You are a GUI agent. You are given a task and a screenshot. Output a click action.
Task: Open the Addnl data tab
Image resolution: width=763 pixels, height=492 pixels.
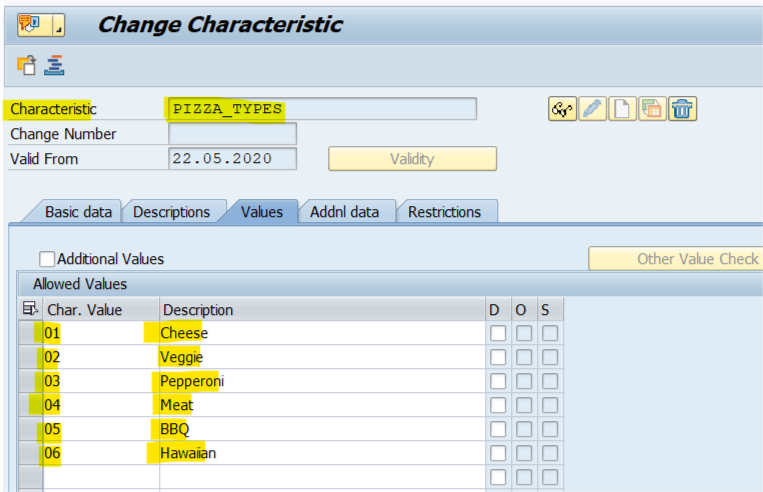point(344,212)
